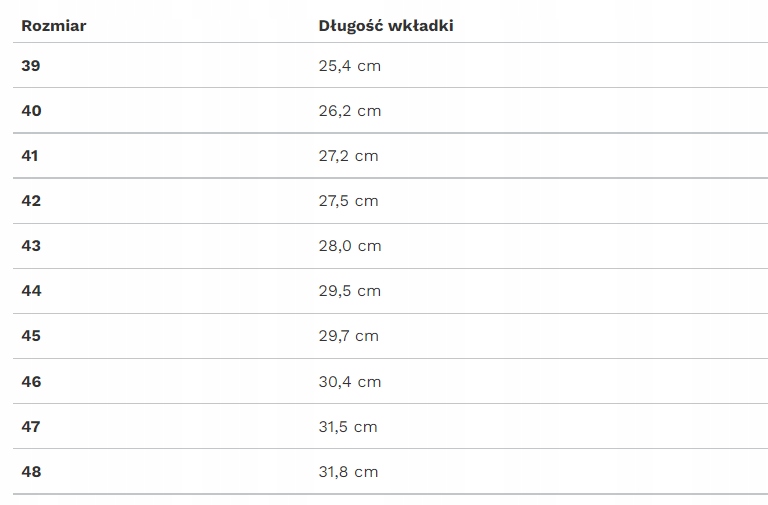Select size 42 row label
Screen dimensions: 768x505
(x=31, y=201)
